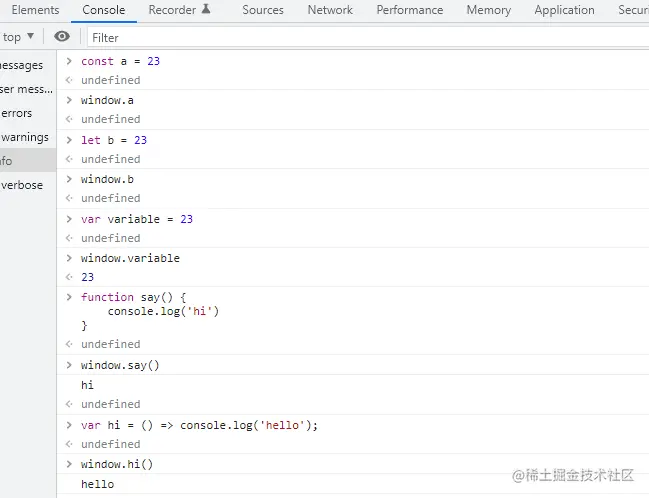Select the user messages sidebar filter

(26, 89)
